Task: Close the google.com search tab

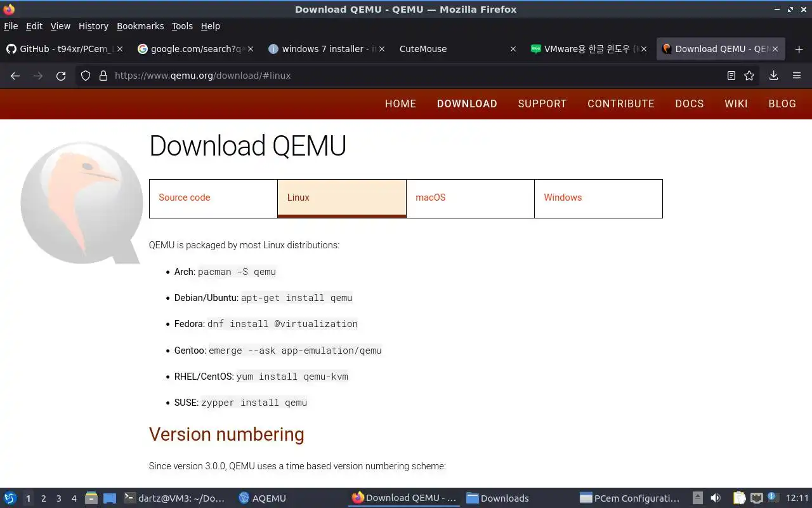Action: 251,49
